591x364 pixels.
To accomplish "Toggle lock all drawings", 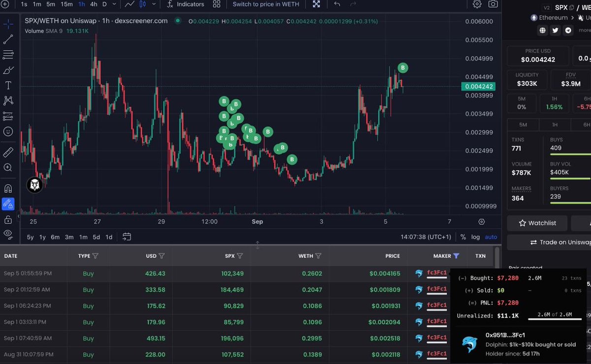I will pyautogui.click(x=8, y=219).
